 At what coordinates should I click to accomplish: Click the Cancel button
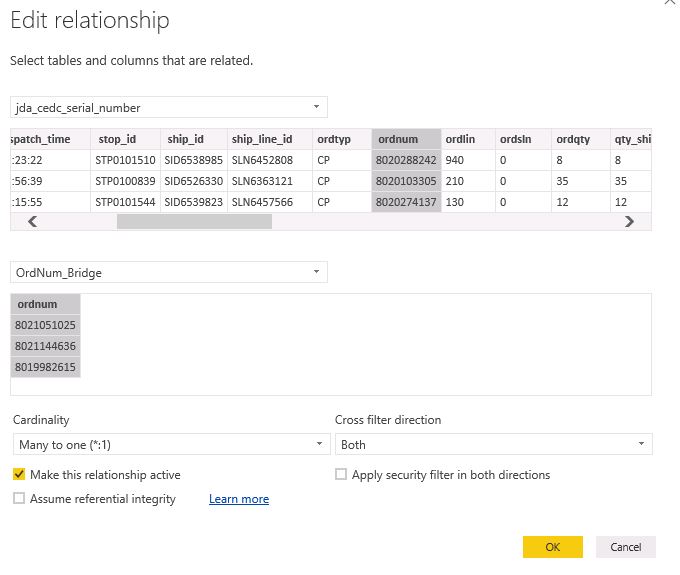[x=625, y=547]
